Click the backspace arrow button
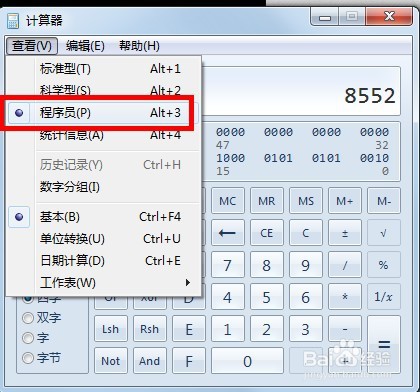The width and height of the screenshot is (420, 392). coord(228,233)
